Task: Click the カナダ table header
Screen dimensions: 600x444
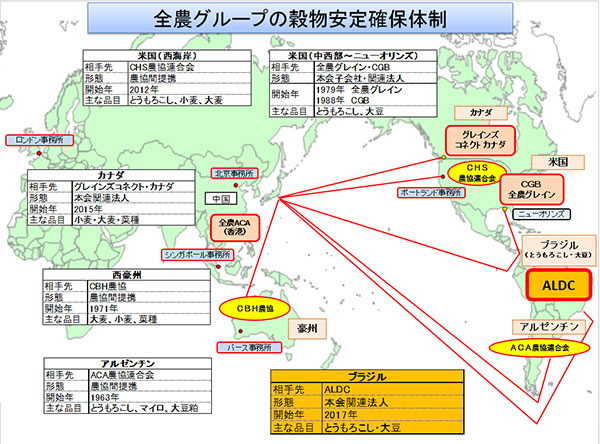Action: 111,175
